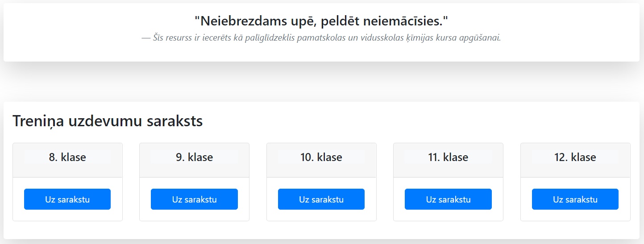Click the 8. klase card header

coord(67,157)
